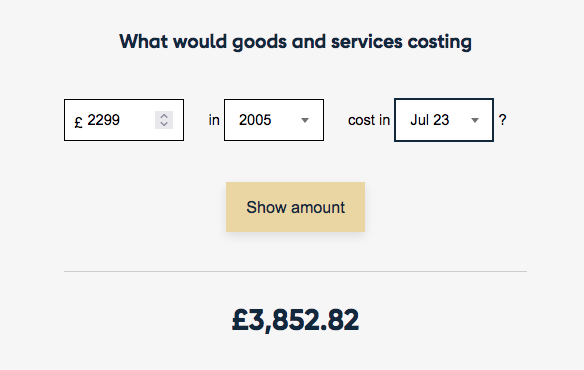Open the 2005 year dropdown
Image resolution: width=584 pixels, height=370 pixels.
coord(274,120)
